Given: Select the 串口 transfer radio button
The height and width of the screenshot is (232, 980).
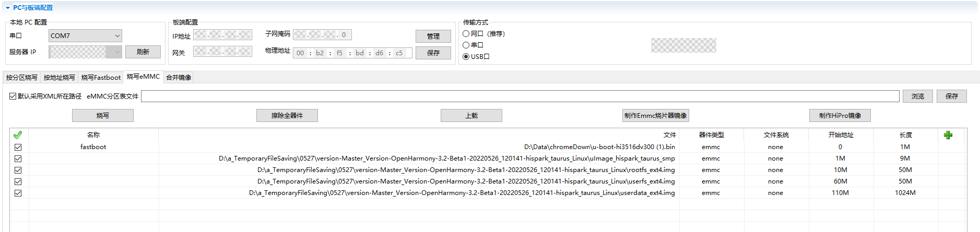Looking at the screenshot, I should click(x=466, y=45).
